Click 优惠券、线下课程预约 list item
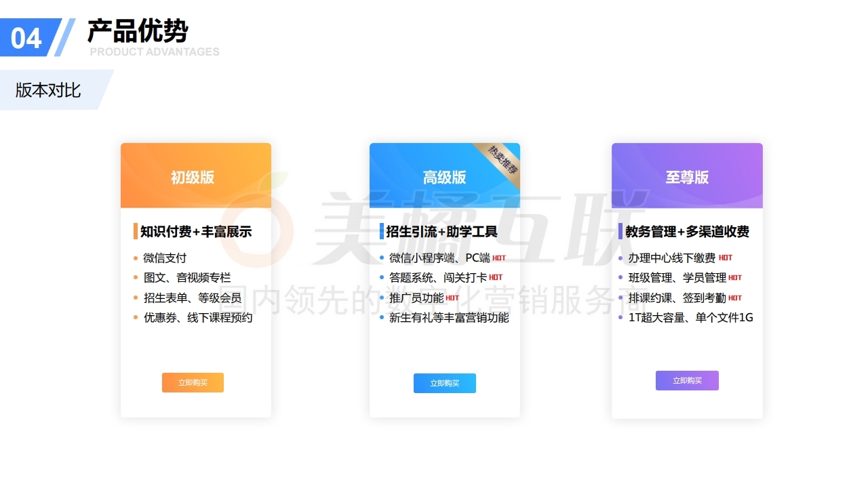 [x=198, y=317]
